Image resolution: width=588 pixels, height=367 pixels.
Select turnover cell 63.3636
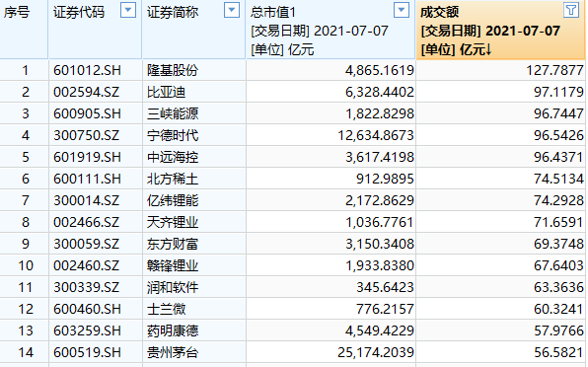500,287
